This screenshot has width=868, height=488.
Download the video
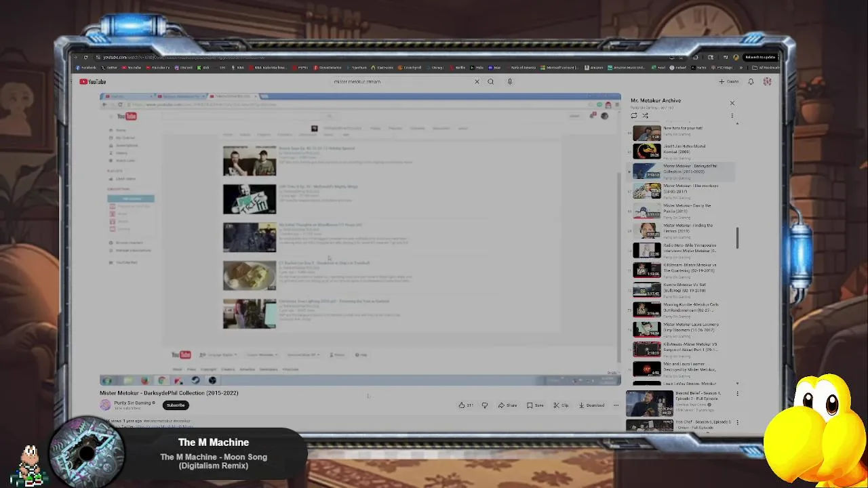(x=591, y=405)
